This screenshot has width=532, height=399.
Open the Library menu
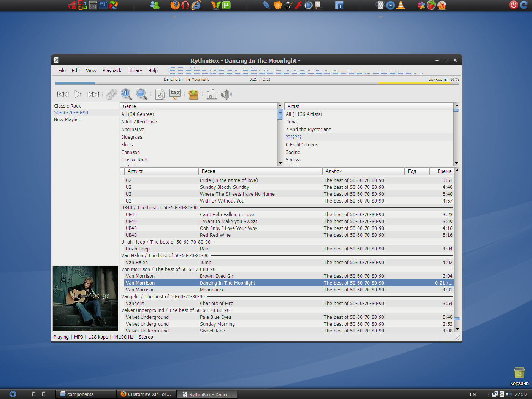point(135,70)
